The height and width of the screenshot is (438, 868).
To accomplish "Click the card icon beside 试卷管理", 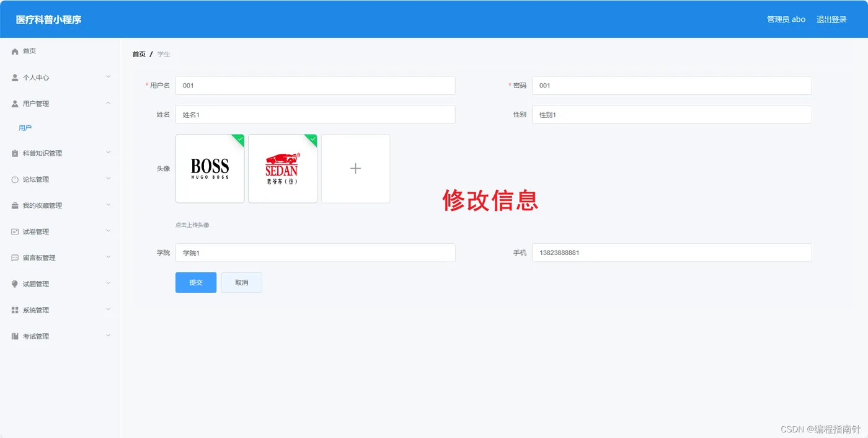I will 15,231.
